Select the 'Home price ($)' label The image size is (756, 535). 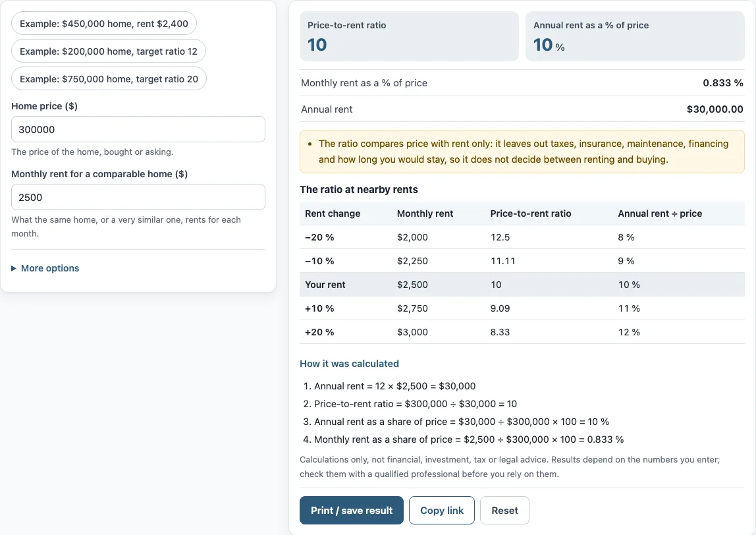coord(44,106)
